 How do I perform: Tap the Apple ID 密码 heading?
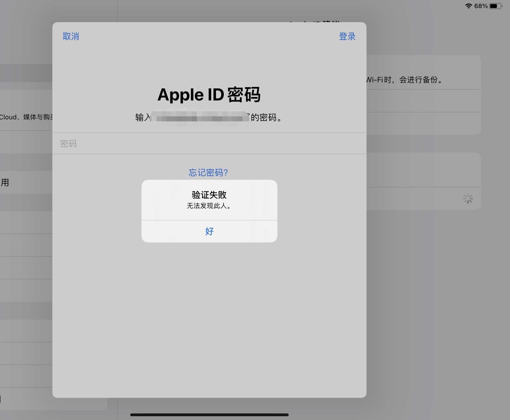click(209, 95)
